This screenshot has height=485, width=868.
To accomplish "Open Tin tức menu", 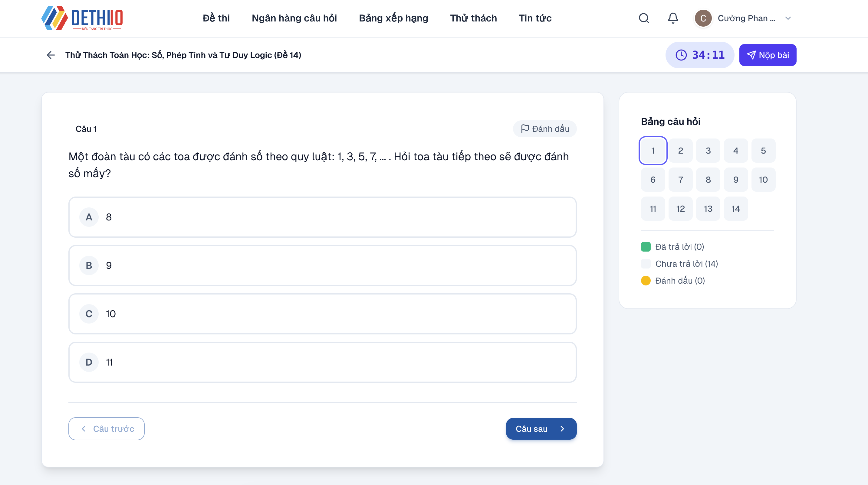I will [535, 18].
